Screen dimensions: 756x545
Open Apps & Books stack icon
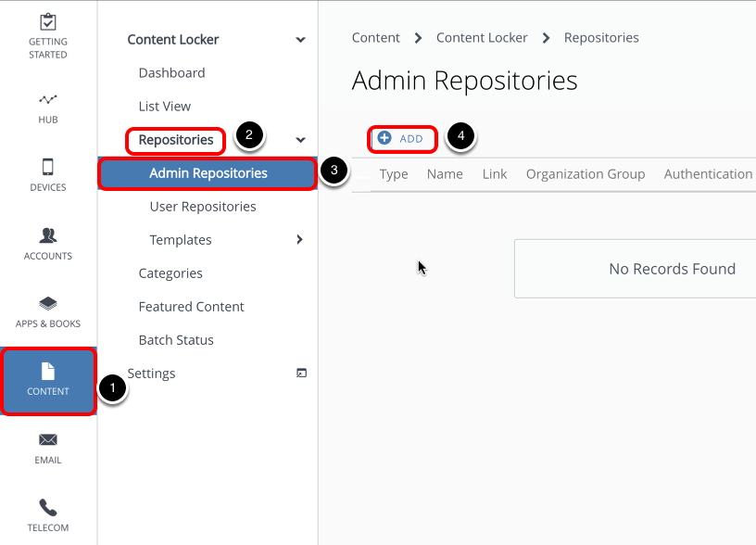(x=48, y=303)
